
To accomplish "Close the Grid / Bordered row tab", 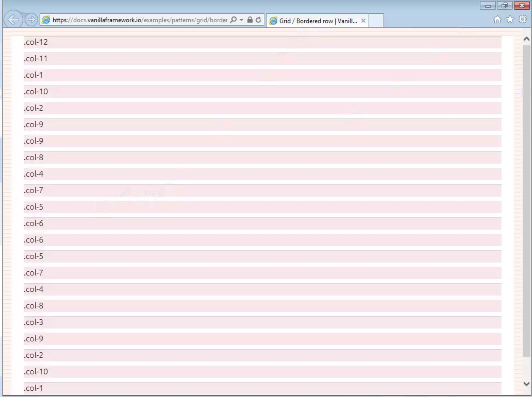I will (363, 21).
